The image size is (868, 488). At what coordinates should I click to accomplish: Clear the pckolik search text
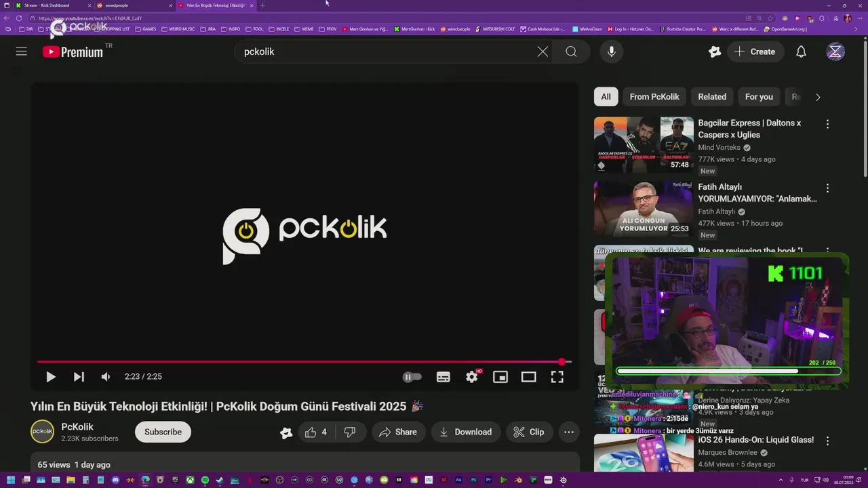click(x=542, y=52)
